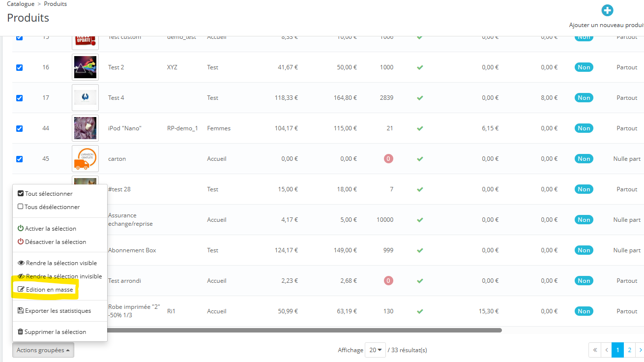This screenshot has height=362, width=644.
Task: Open the Actions groupées dropdown
Action: click(x=43, y=350)
